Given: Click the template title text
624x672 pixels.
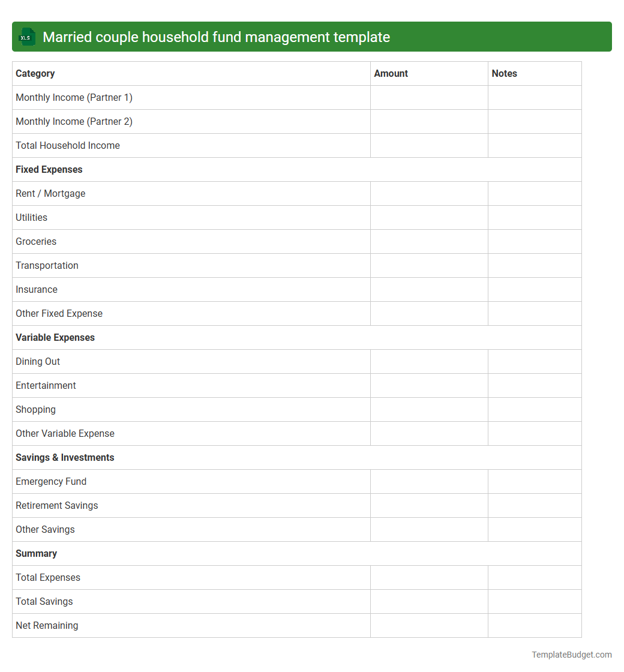Looking at the screenshot, I should 217,37.
